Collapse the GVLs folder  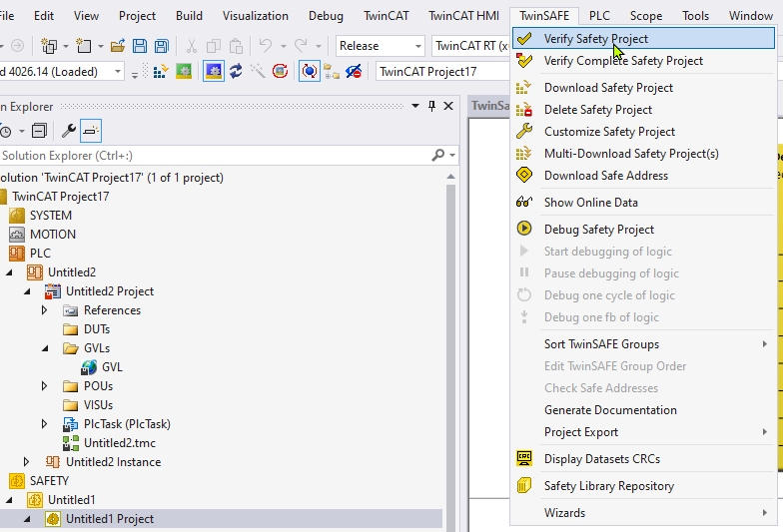coord(46,348)
